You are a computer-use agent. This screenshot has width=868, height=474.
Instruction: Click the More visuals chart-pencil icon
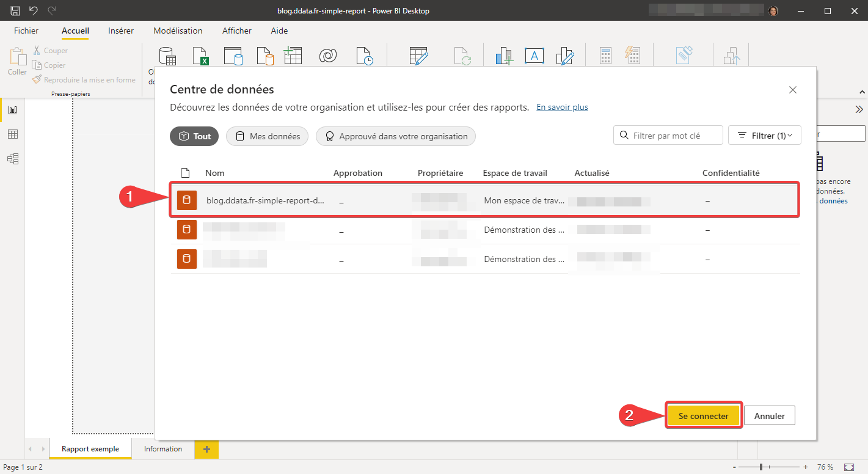(565, 56)
